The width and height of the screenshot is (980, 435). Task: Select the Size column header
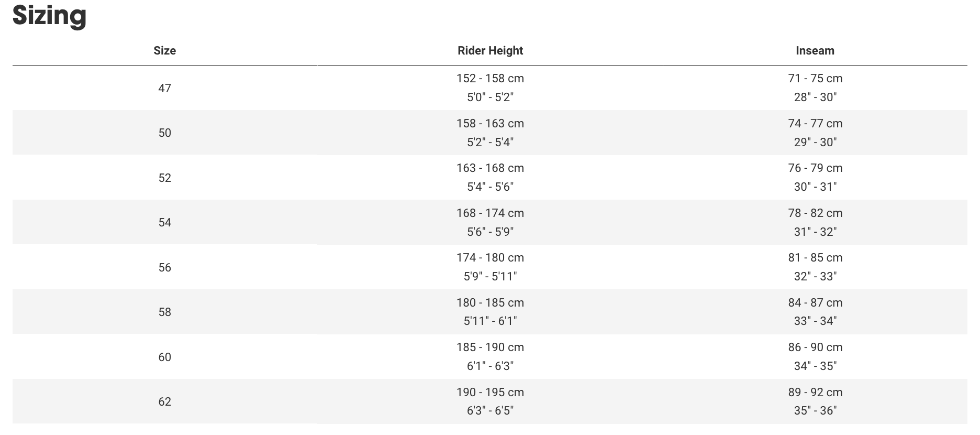164,51
